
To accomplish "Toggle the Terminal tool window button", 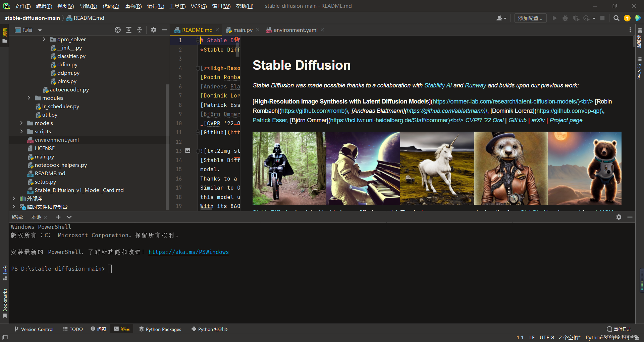I will tap(122, 329).
